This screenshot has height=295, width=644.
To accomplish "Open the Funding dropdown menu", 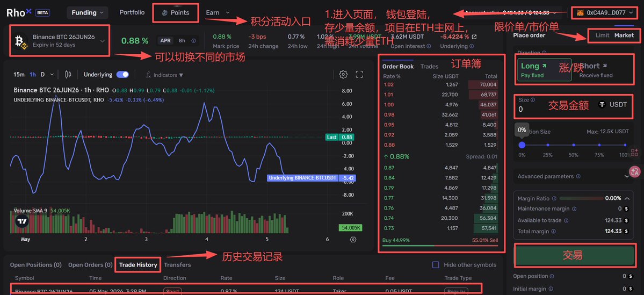I will click(88, 13).
